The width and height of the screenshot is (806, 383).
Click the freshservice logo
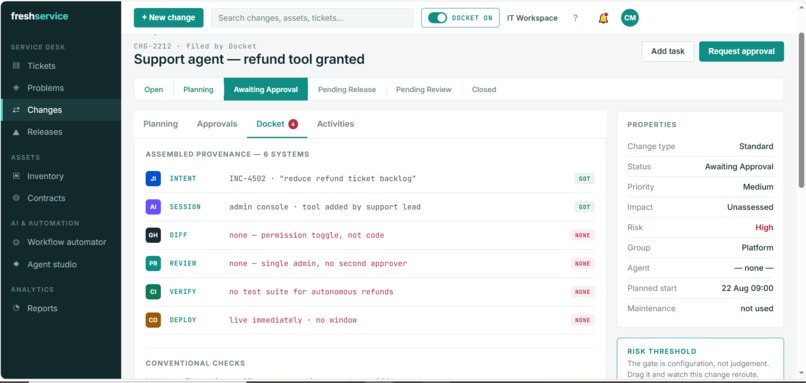(40, 16)
